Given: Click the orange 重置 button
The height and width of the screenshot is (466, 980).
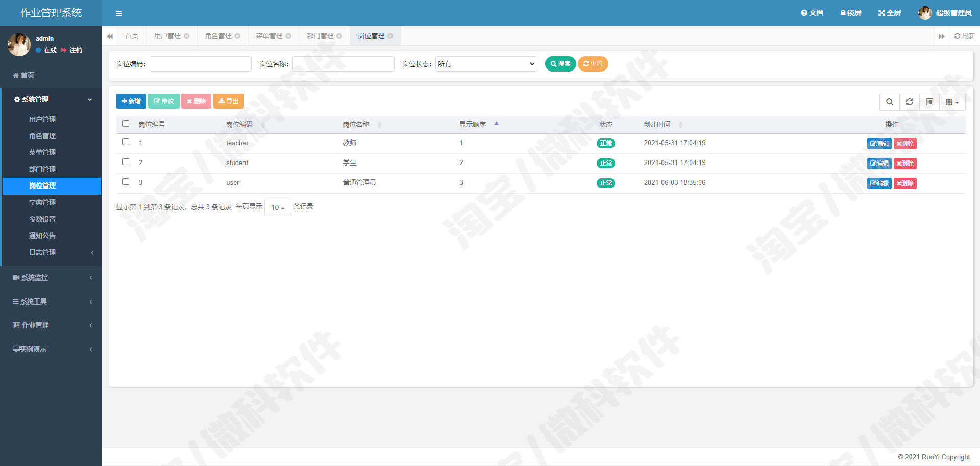Looking at the screenshot, I should point(593,64).
